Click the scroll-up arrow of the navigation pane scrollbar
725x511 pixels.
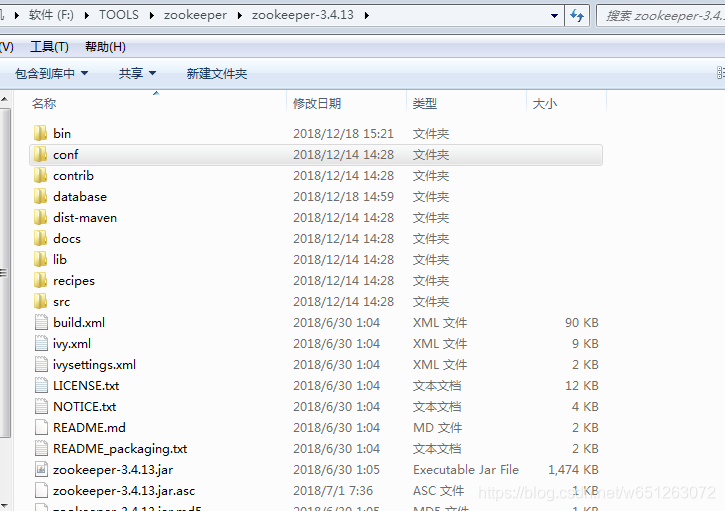(4, 99)
